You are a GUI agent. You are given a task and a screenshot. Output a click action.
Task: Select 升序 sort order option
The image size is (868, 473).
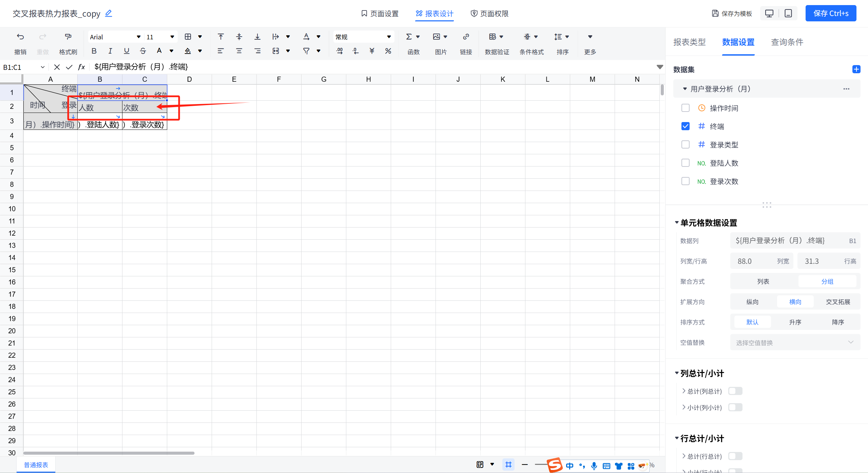click(795, 322)
